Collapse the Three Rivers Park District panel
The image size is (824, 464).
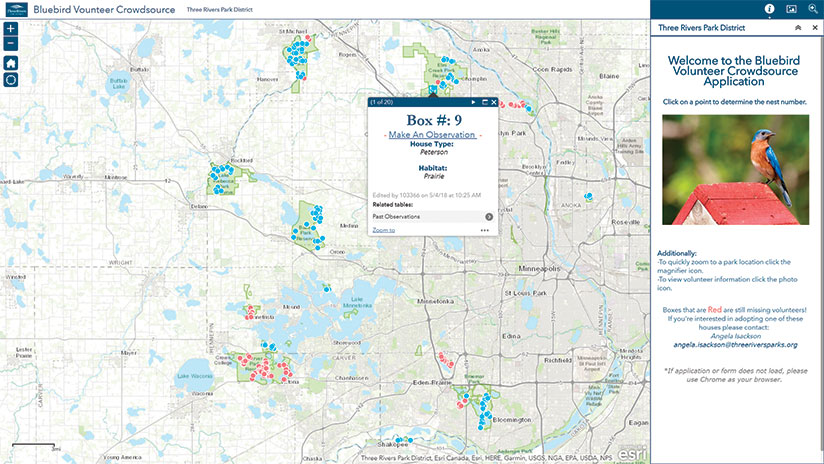798,28
